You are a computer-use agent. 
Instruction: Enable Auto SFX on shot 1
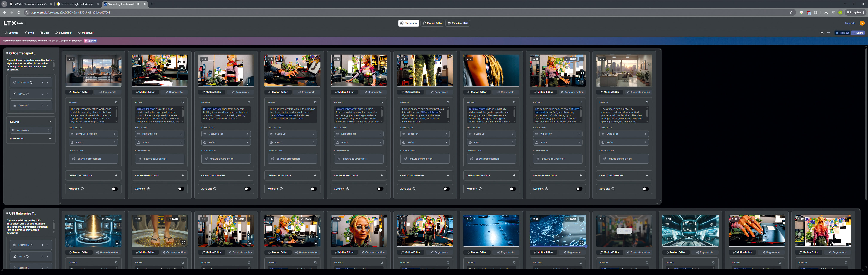[x=114, y=189]
